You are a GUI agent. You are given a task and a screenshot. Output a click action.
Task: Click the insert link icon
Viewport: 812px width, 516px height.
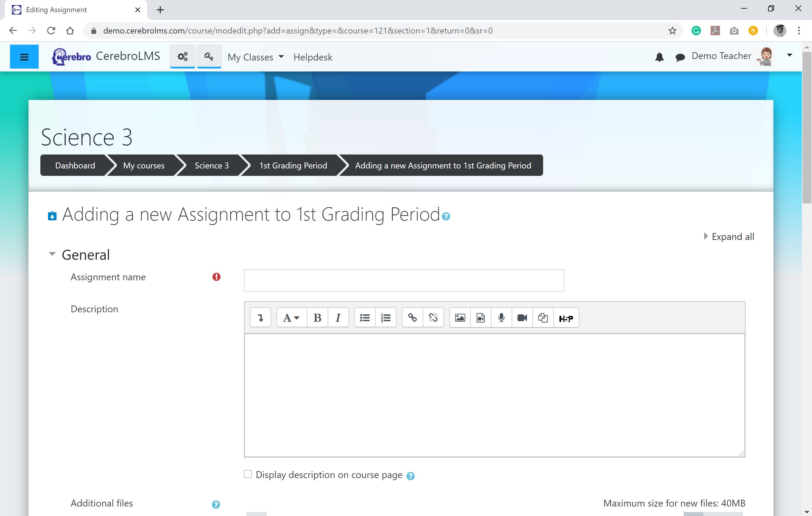[x=412, y=318]
